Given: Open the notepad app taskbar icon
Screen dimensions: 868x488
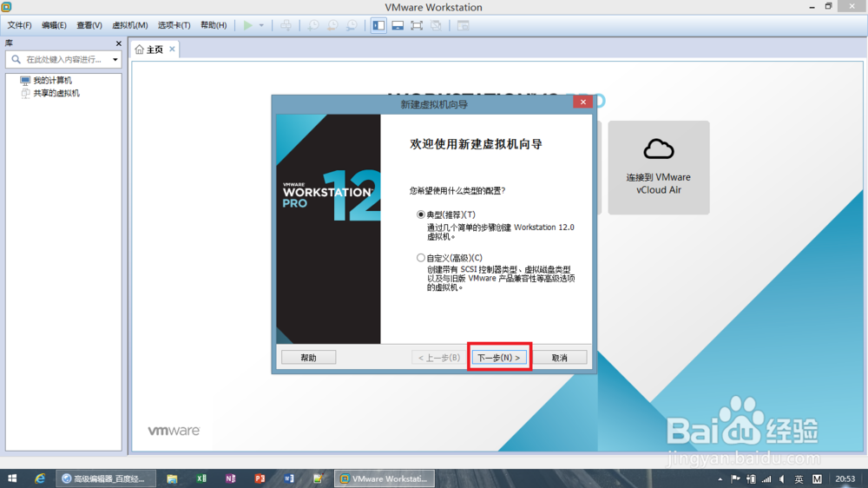Looking at the screenshot, I should tap(318, 478).
